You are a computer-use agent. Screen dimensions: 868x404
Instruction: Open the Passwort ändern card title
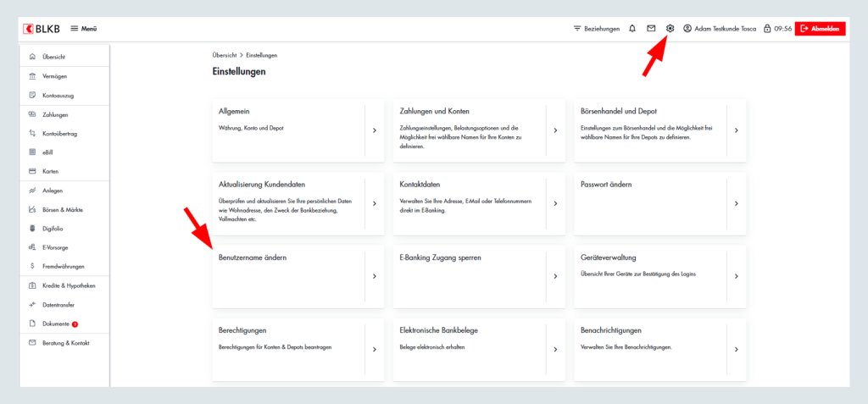(x=606, y=185)
